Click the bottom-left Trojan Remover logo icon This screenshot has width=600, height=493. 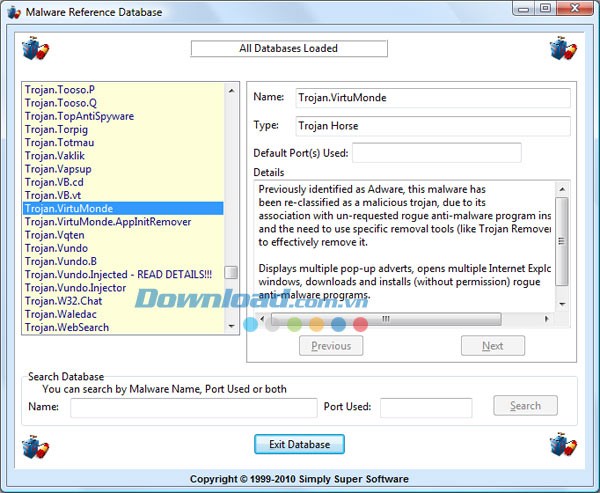click(36, 446)
